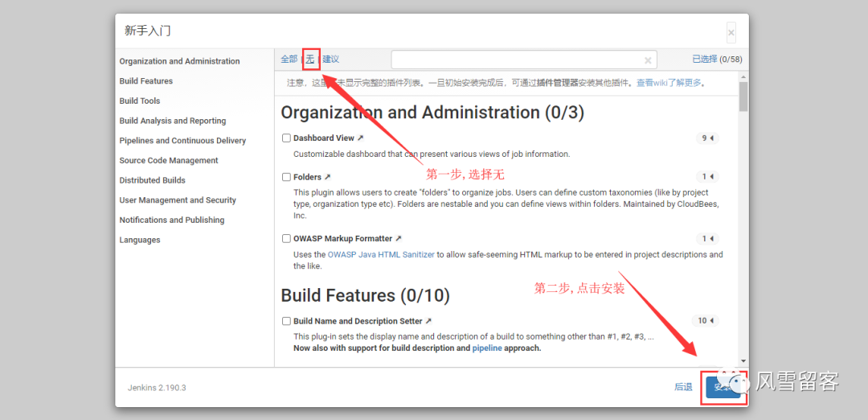This screenshot has height=420, width=868.
Task: Open Folders plugin external link icon
Action: click(x=328, y=177)
